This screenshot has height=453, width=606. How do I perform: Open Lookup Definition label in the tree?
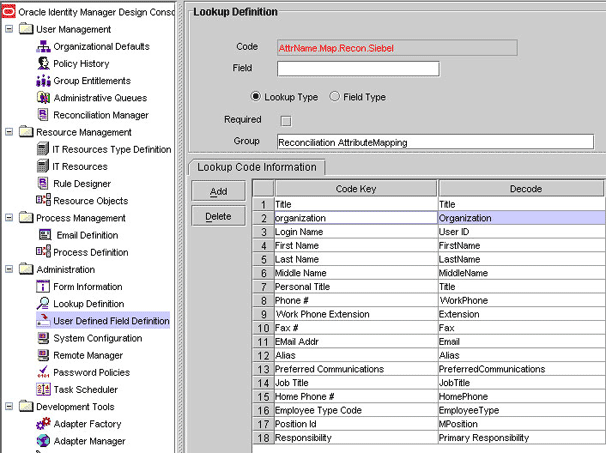click(x=89, y=304)
